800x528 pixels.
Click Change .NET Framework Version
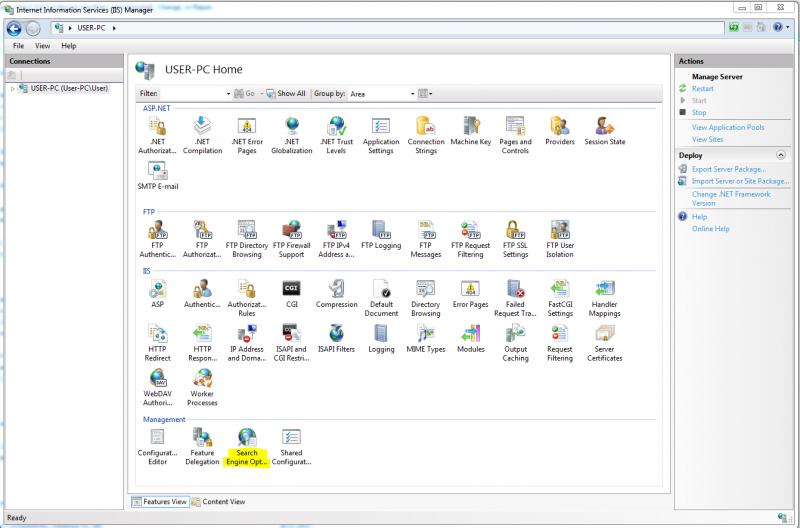click(731, 198)
